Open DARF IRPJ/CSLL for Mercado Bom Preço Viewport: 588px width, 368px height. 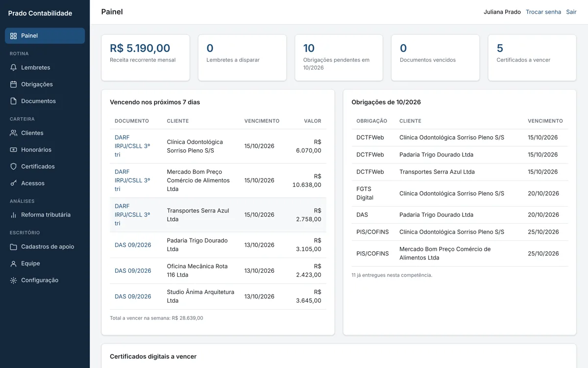[132, 181]
